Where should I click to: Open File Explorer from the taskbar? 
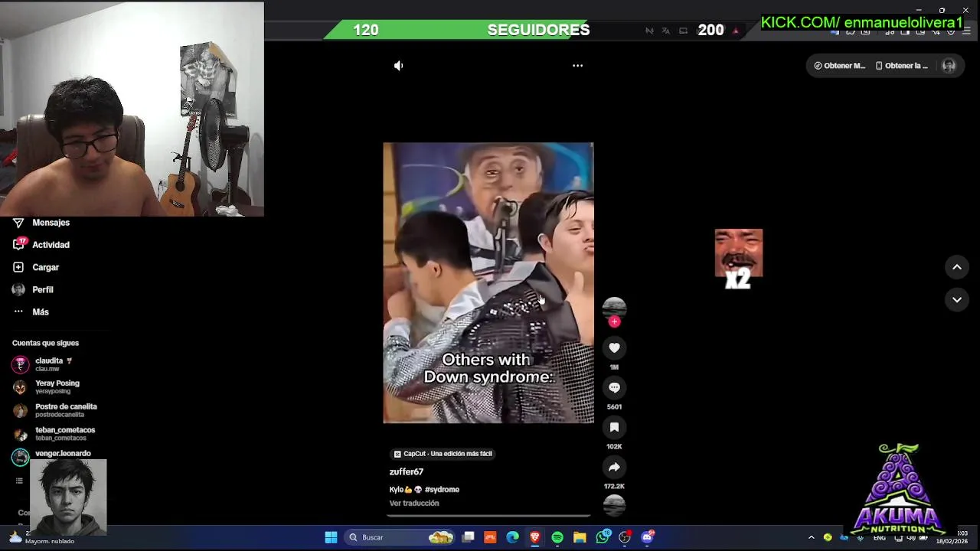[x=580, y=537]
